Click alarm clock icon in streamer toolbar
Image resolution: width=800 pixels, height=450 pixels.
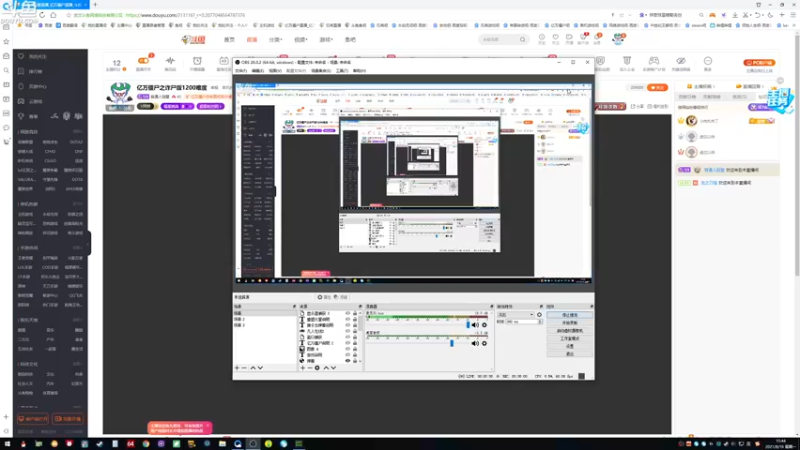coord(197,61)
